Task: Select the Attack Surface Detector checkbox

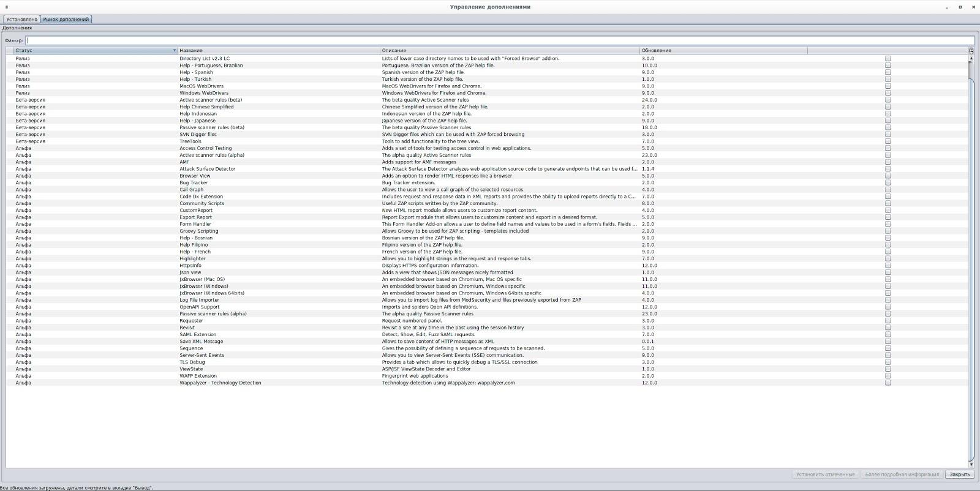Action: pyautogui.click(x=888, y=169)
